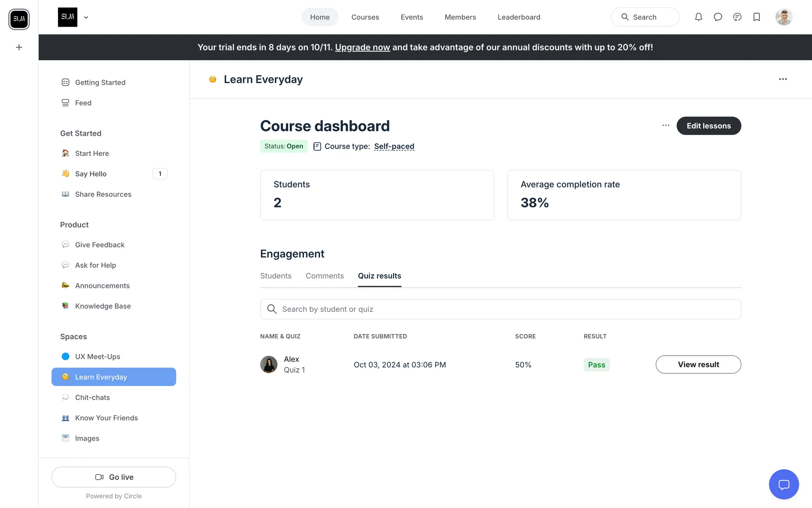Click the Upgrade now link

click(x=362, y=47)
